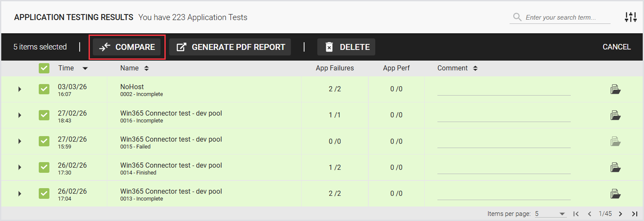
Task: Uncheck the select-all header checkbox
Action: [x=44, y=68]
